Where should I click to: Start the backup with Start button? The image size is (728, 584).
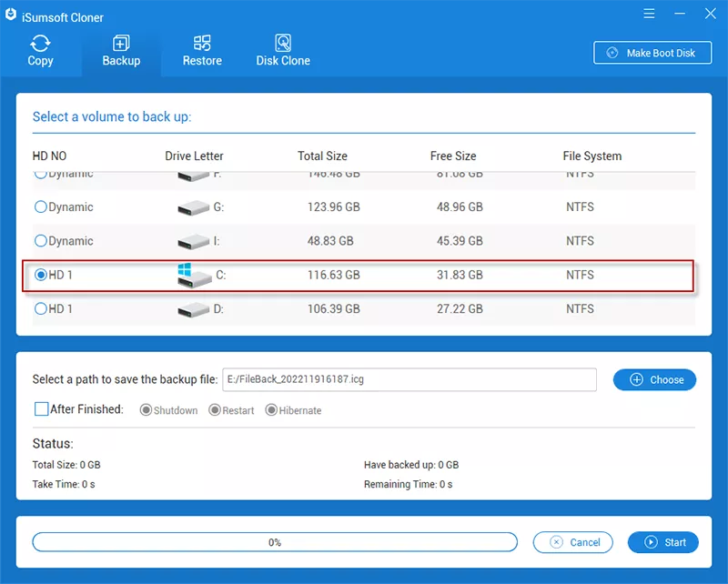(x=663, y=542)
